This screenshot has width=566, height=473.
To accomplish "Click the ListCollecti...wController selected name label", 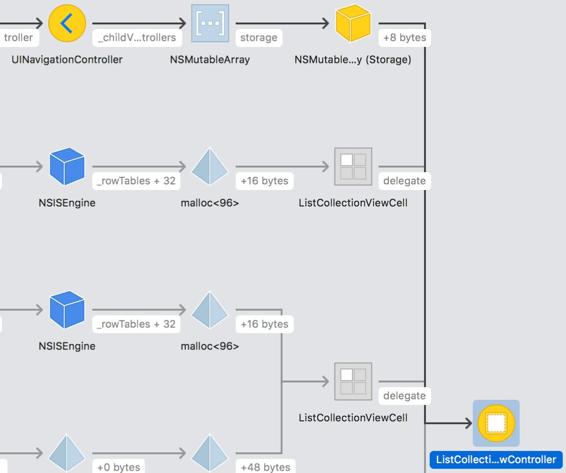I will point(496,460).
